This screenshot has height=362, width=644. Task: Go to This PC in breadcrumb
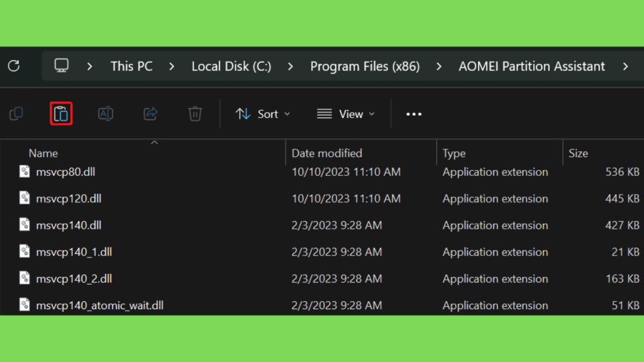click(x=131, y=66)
